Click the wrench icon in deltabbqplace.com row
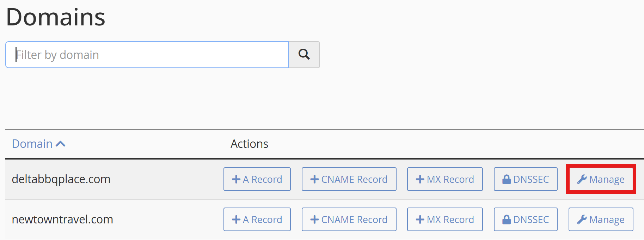The height and width of the screenshot is (240, 644). pyautogui.click(x=582, y=179)
